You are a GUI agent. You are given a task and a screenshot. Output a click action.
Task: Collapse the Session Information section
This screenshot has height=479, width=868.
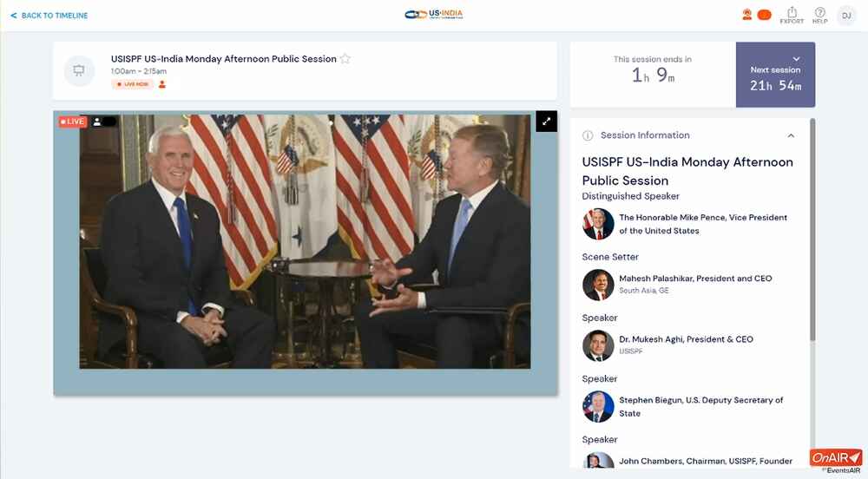[791, 135]
